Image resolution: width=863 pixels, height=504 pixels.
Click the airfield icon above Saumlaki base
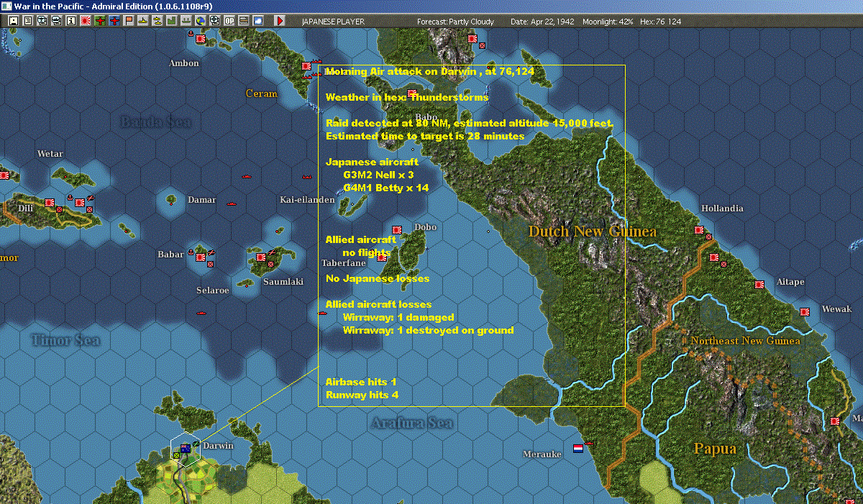(x=272, y=252)
